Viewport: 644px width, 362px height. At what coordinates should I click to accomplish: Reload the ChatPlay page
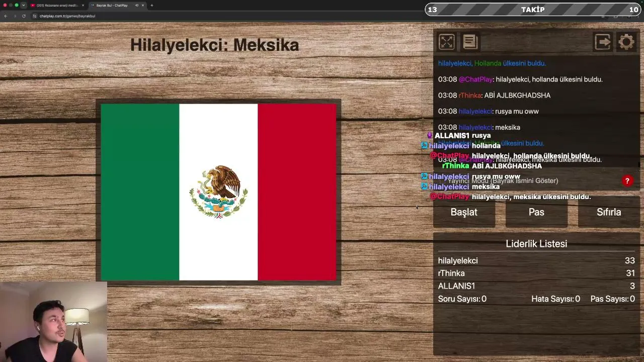pyautogui.click(x=24, y=16)
